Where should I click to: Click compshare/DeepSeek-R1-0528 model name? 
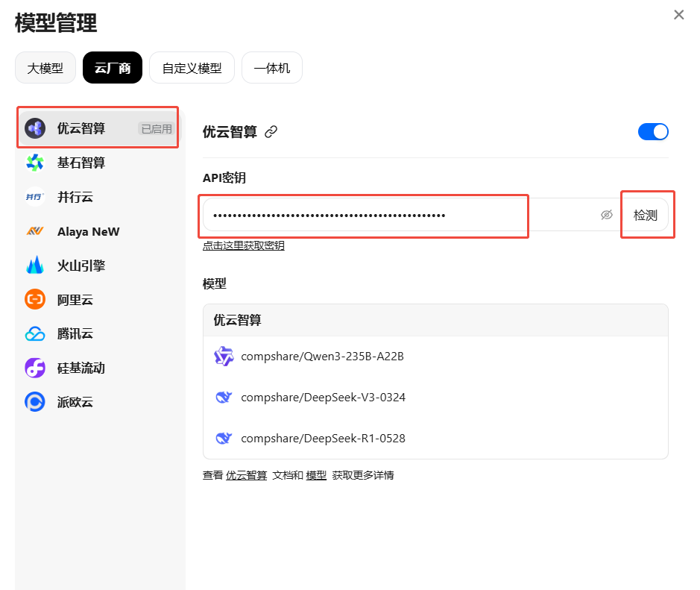[x=324, y=438]
